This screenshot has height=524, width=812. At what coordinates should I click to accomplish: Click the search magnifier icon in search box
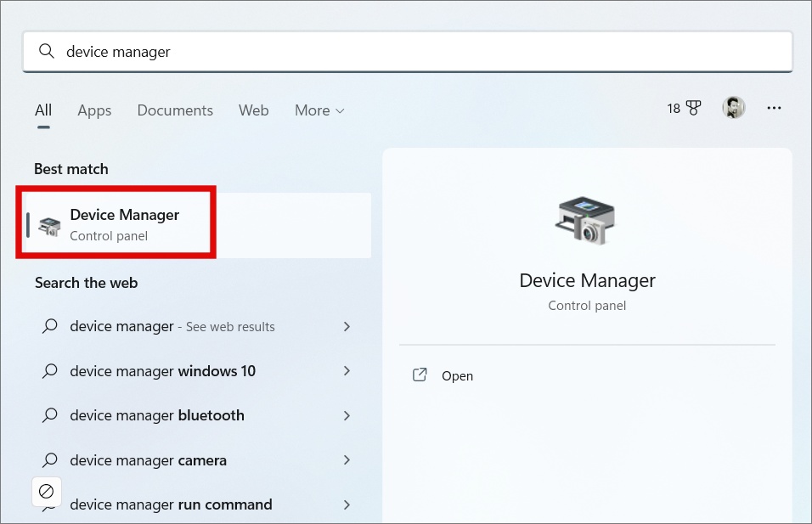coord(47,51)
